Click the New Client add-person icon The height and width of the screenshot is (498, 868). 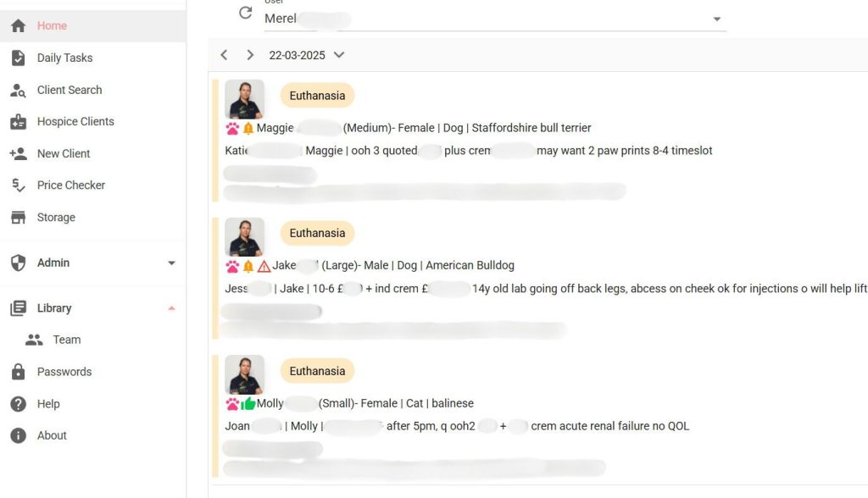point(18,153)
